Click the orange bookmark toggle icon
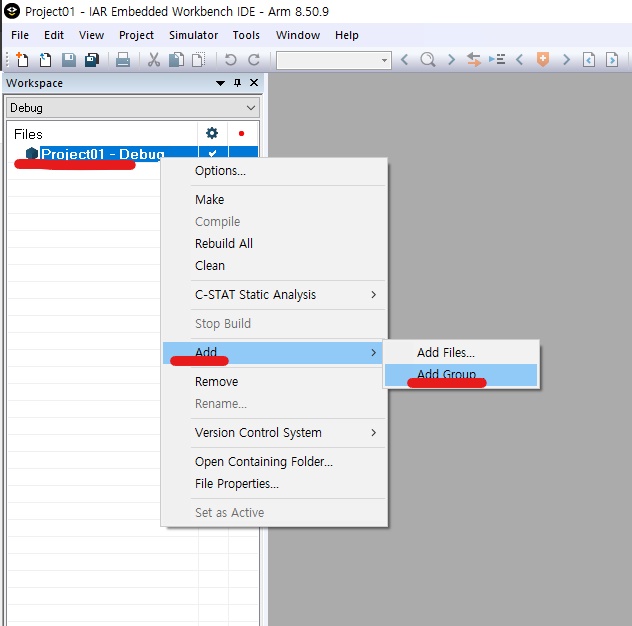 coord(543,59)
